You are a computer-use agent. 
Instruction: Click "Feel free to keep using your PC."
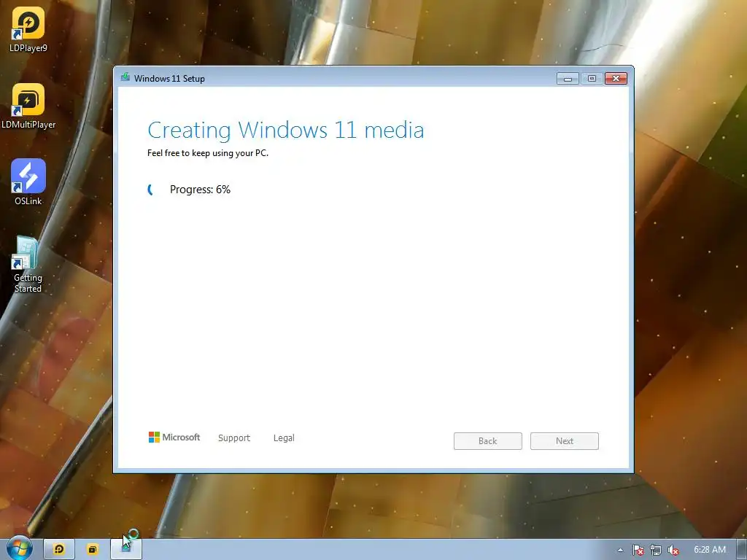pos(208,153)
